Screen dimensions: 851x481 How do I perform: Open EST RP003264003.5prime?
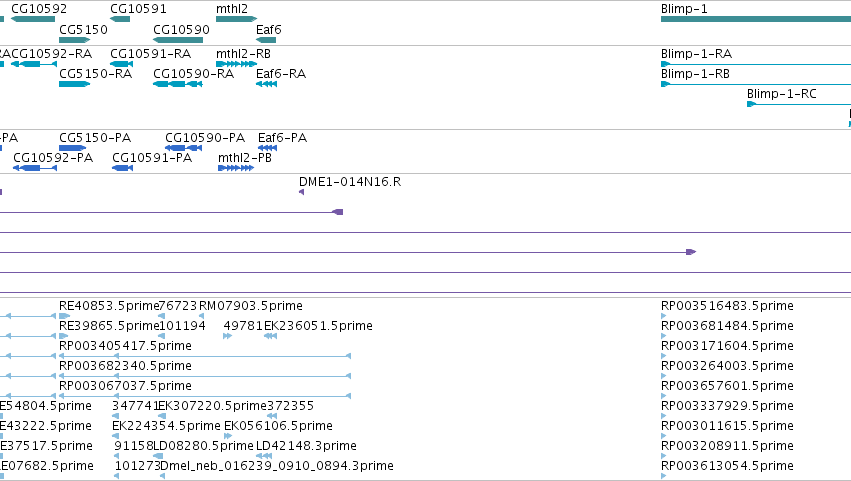click(x=727, y=366)
